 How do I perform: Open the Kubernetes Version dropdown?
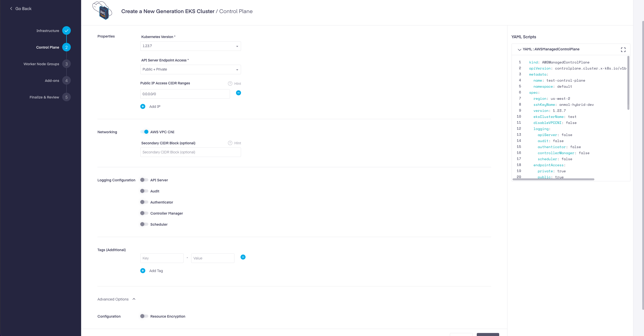tap(190, 46)
